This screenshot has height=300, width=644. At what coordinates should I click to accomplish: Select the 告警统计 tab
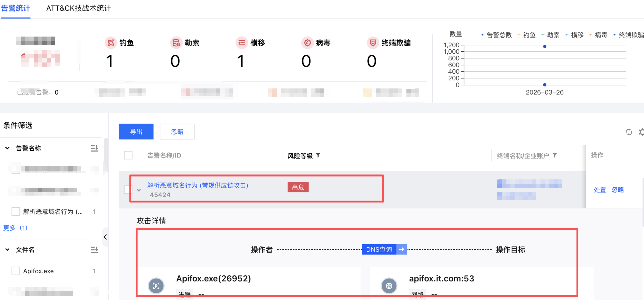[x=16, y=8]
